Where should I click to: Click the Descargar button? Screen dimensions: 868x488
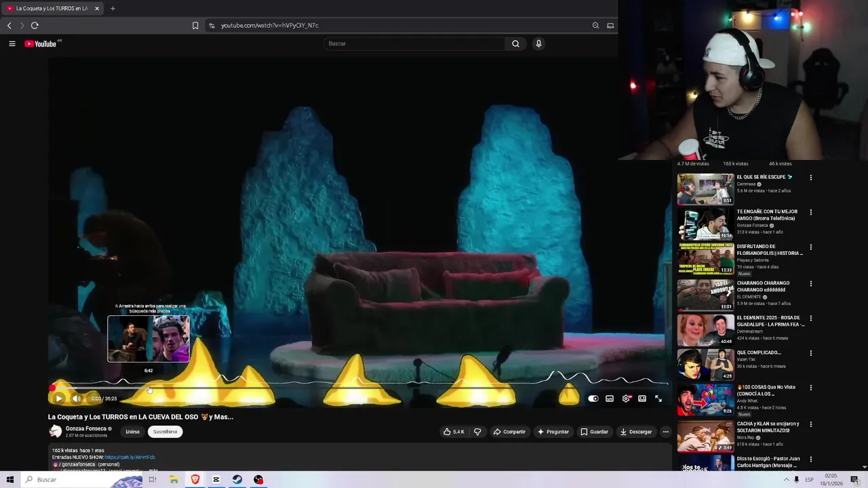click(636, 432)
